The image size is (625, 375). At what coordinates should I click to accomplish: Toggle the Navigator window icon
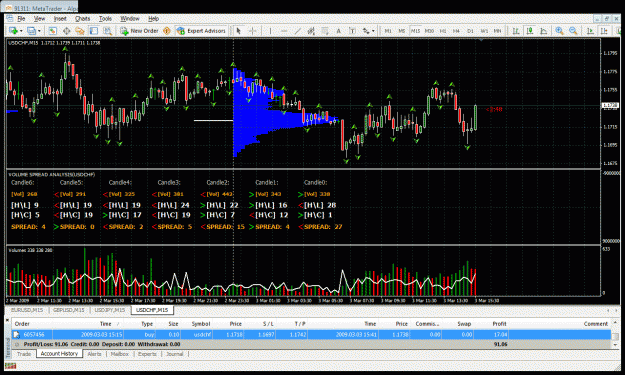coord(80,31)
